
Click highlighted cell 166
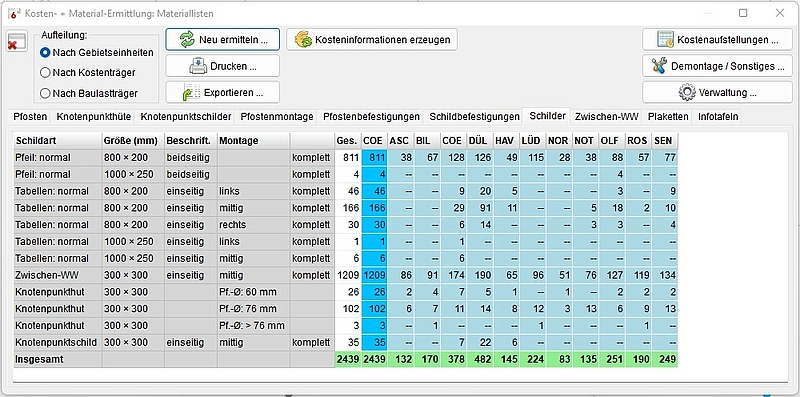pyautogui.click(x=374, y=208)
